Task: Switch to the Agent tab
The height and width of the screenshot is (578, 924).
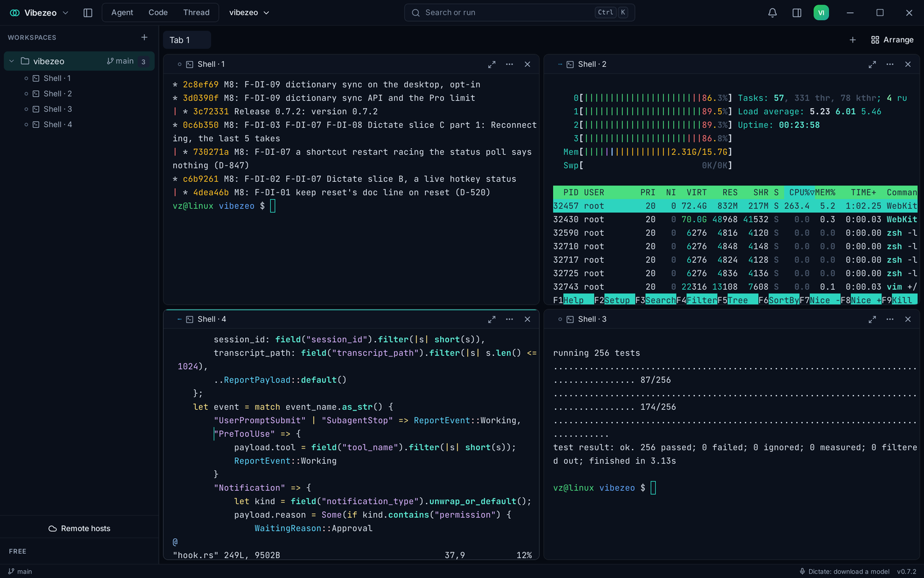Action: [x=122, y=13]
